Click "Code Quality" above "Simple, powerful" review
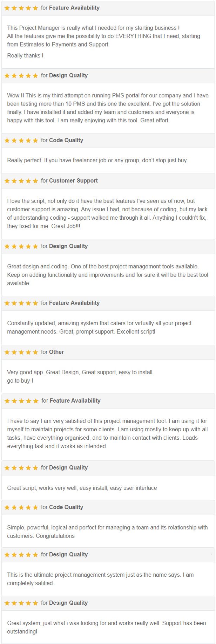Viewport: 216px width, 644px height. tap(66, 507)
